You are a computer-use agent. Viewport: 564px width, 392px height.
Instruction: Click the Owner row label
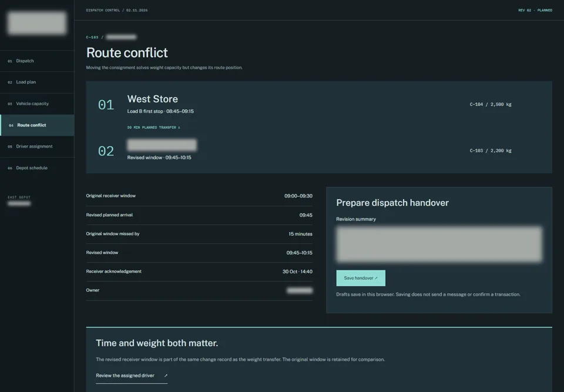(92, 290)
